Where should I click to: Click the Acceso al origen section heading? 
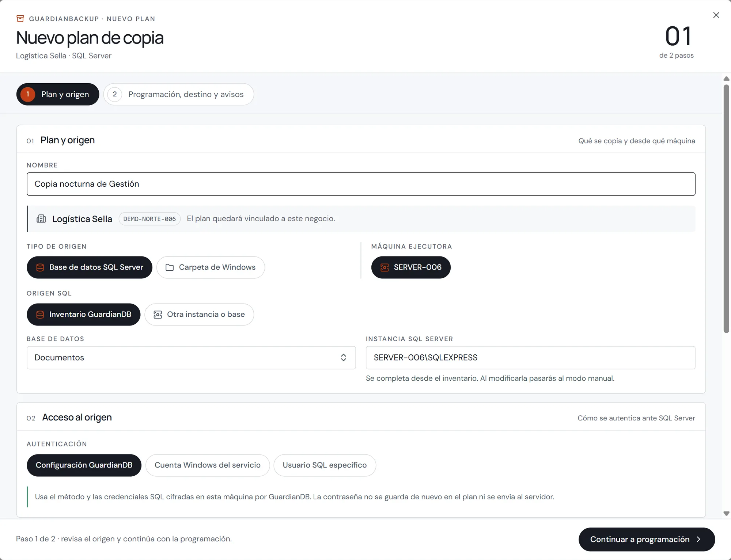click(77, 417)
